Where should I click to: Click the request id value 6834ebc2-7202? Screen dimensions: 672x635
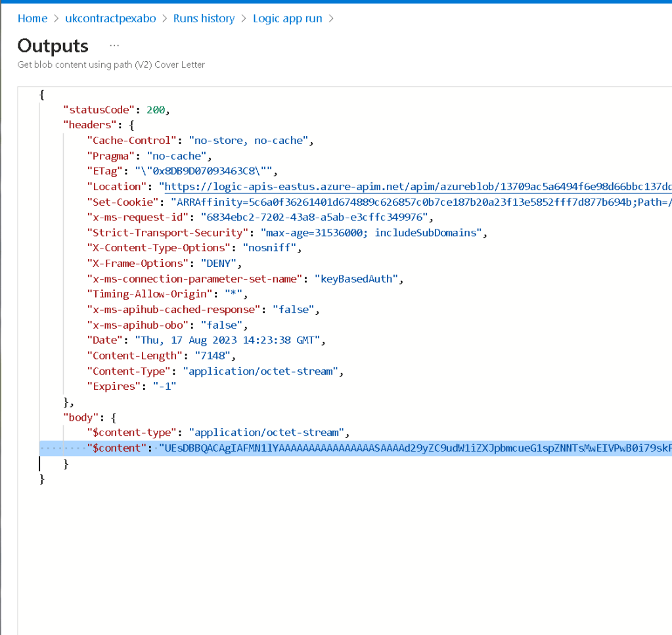click(x=315, y=218)
